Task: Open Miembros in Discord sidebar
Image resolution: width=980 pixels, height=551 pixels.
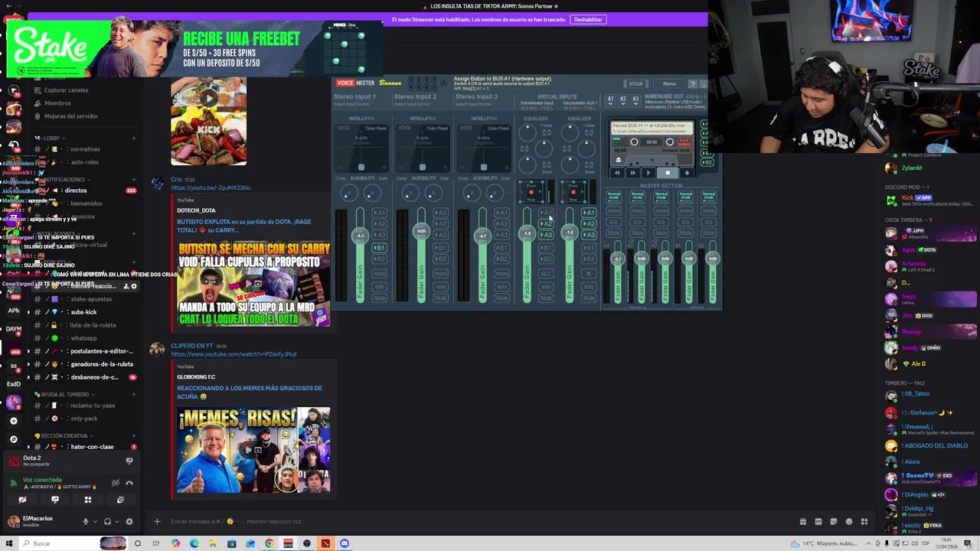Action: 57,103
